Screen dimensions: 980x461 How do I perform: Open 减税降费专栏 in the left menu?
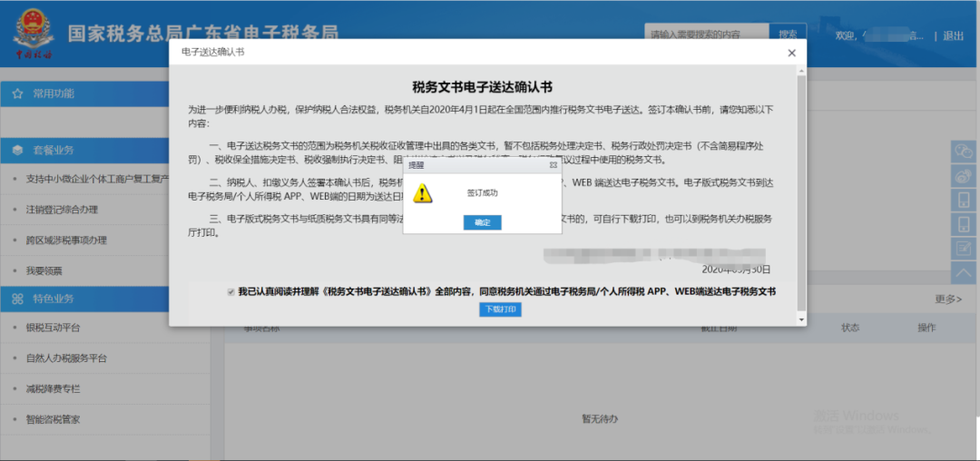click(53, 389)
